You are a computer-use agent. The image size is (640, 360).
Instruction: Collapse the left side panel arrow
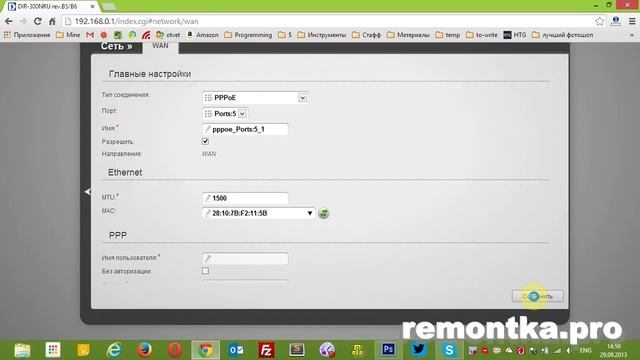click(87, 191)
